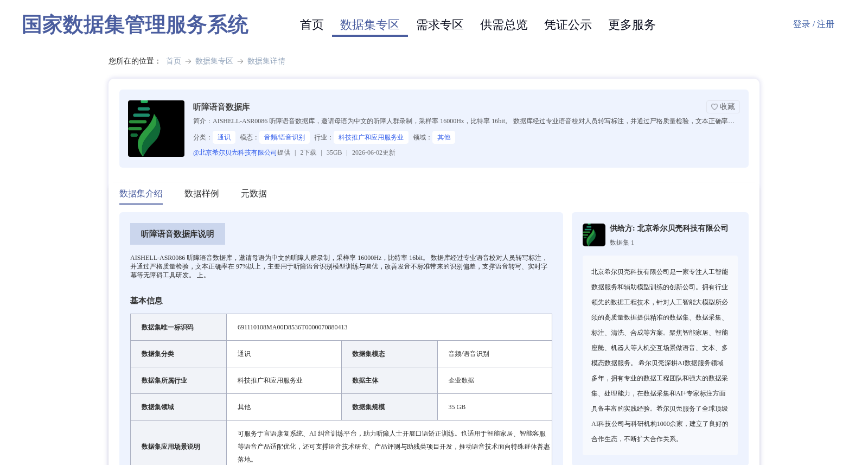Image resolution: width=868 pixels, height=465 pixels.
Task: Click the 其他 domain tag in header
Action: [444, 137]
